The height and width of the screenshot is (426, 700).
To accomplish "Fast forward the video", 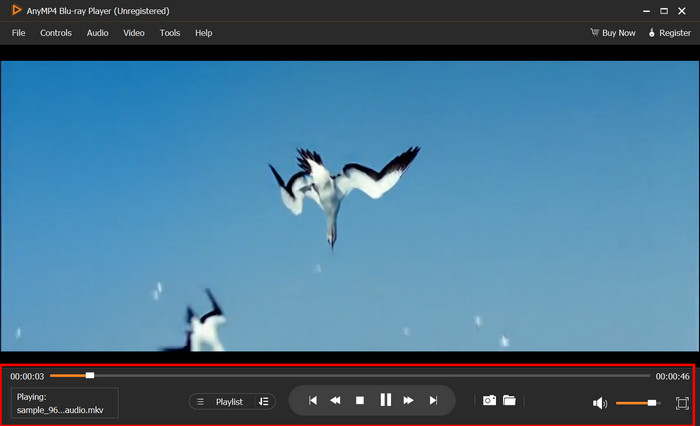I will [x=408, y=401].
